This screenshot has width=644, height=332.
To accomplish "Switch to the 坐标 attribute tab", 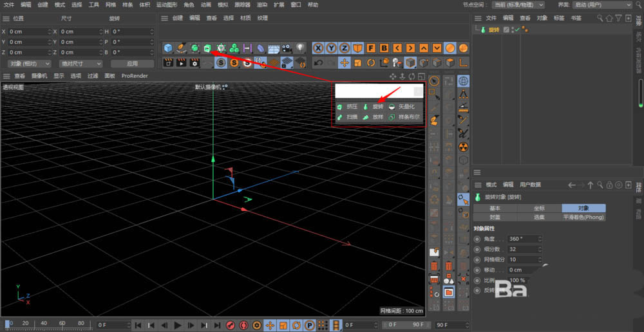I will tap(539, 208).
